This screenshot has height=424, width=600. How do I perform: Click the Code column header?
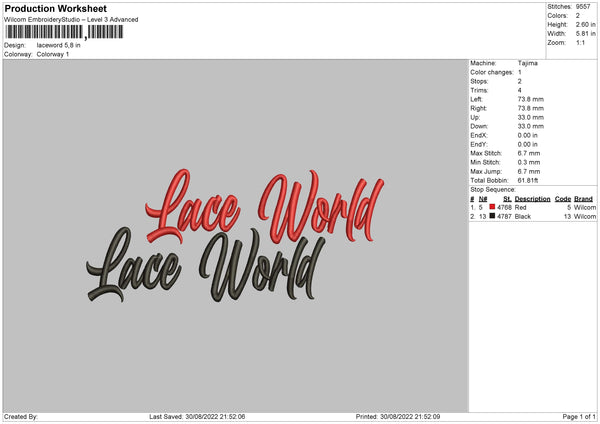562,198
